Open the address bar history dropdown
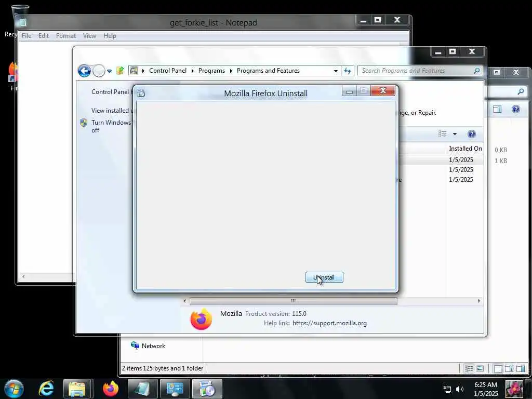This screenshot has width=532, height=399. tap(336, 71)
